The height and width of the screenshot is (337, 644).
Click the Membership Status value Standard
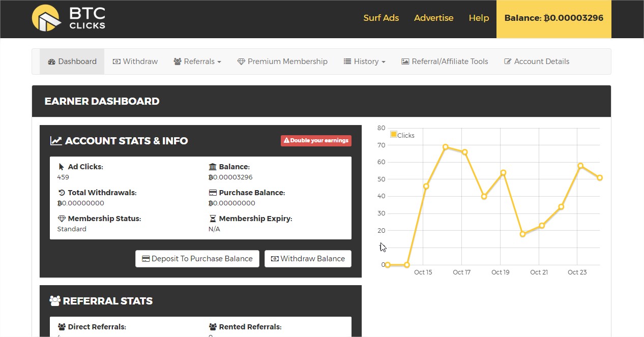[x=72, y=229]
